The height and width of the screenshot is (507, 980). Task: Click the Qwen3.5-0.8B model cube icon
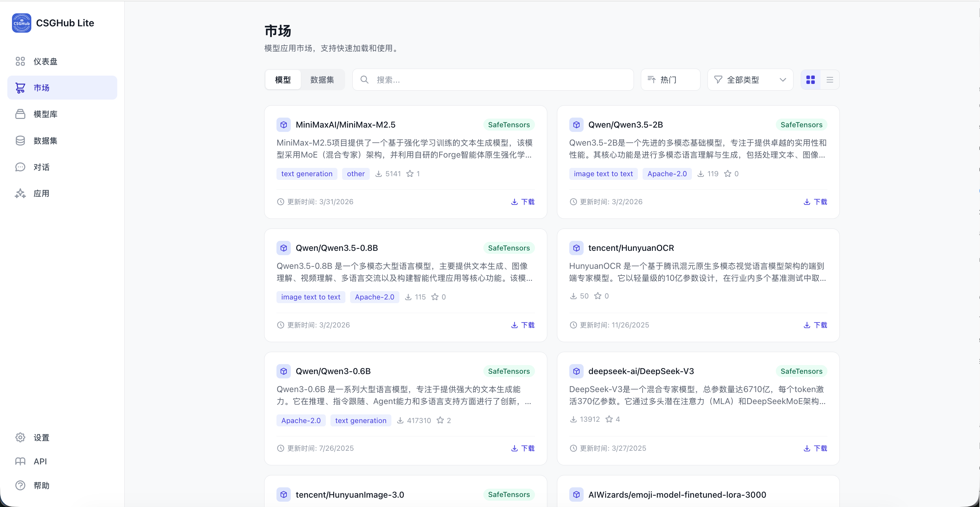coord(284,248)
